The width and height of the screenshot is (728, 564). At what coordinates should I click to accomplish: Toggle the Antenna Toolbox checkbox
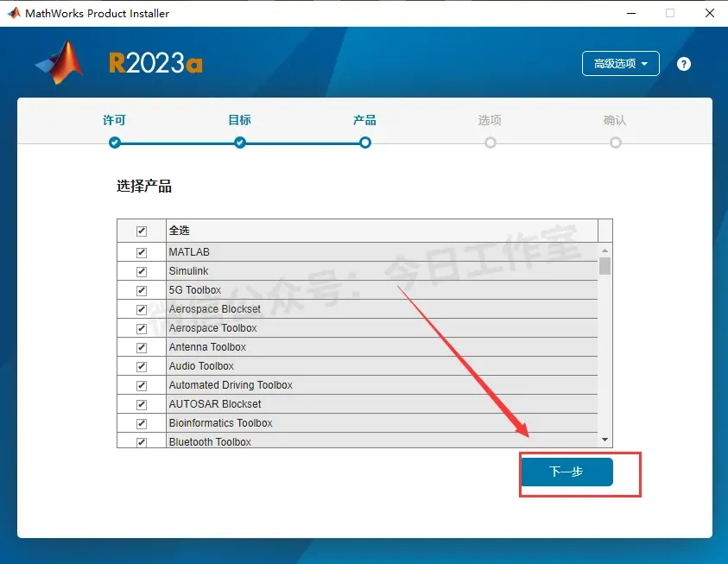pyautogui.click(x=142, y=348)
